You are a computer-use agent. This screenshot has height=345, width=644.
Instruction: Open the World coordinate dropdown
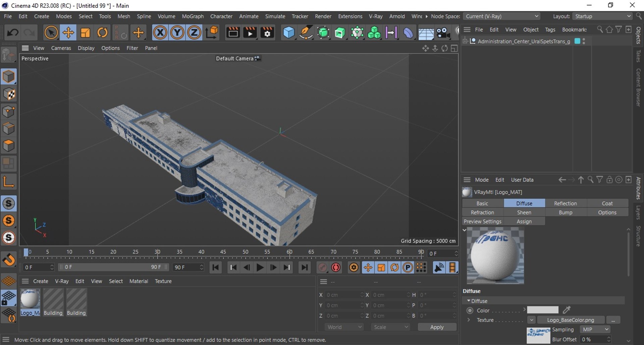(344, 327)
